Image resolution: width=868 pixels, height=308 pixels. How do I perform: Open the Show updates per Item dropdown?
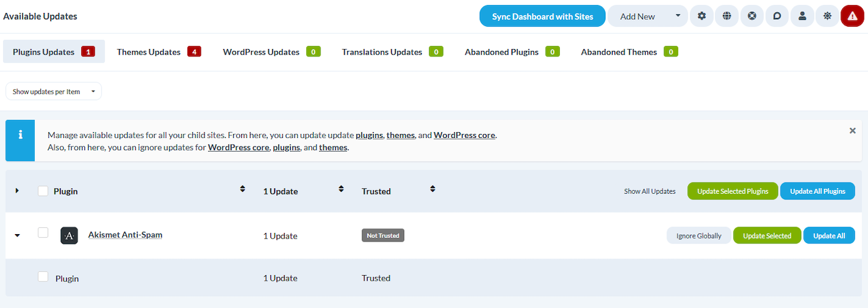click(x=53, y=91)
